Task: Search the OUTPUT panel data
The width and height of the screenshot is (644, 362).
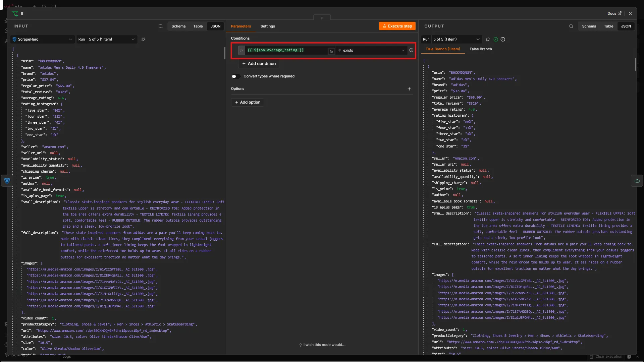Action: pyautogui.click(x=571, y=26)
